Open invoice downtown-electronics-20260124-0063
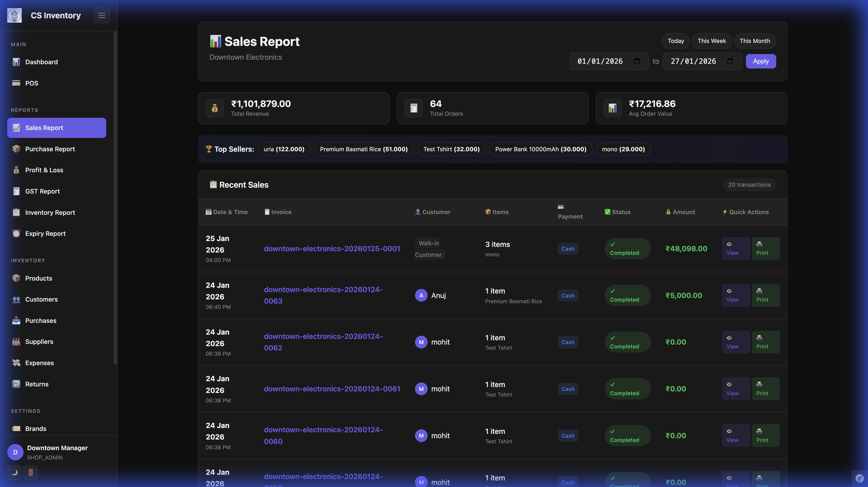The height and width of the screenshot is (487, 868). coord(323,296)
